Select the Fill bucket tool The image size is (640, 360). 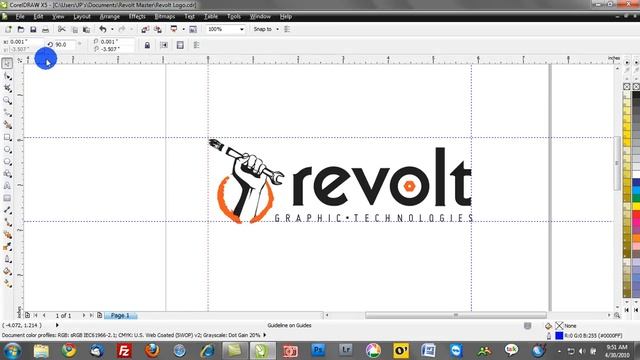point(7,271)
